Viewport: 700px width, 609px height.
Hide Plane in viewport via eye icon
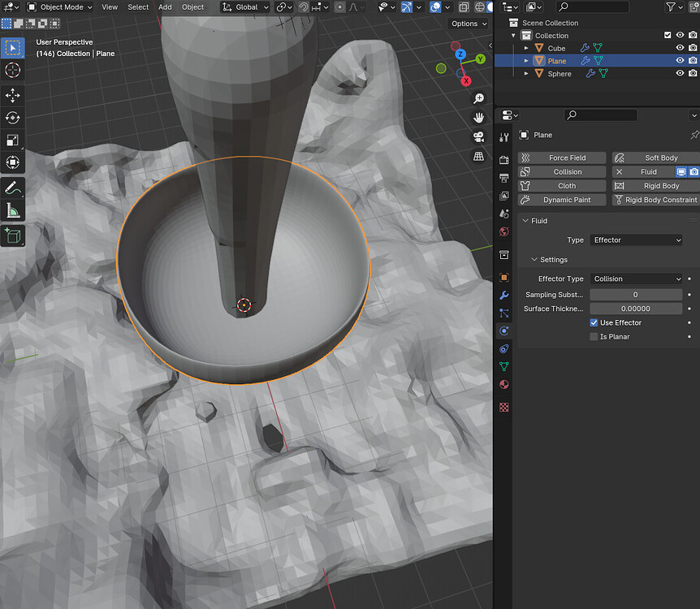(x=680, y=60)
